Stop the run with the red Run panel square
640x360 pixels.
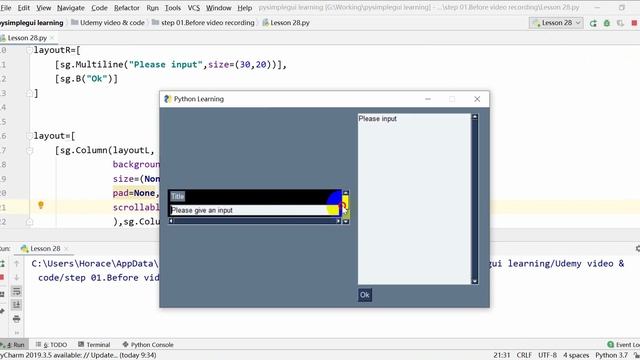pos(2,278)
